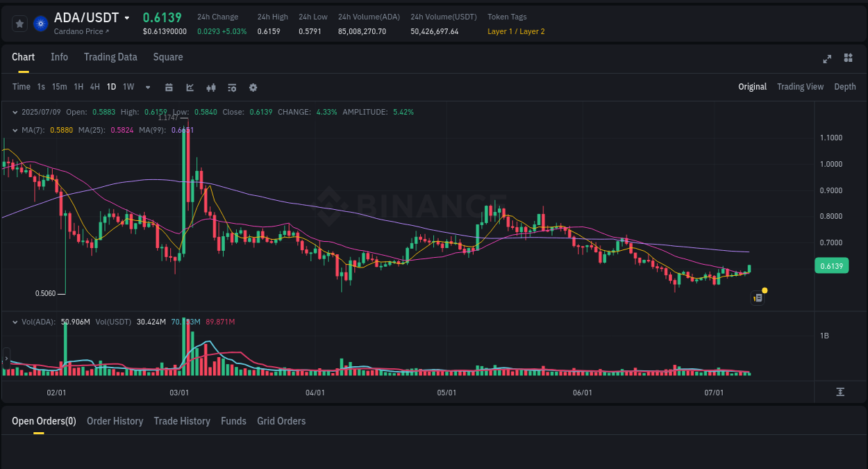Open the Cardano Price external link
868x469 pixels.
[x=77, y=31]
